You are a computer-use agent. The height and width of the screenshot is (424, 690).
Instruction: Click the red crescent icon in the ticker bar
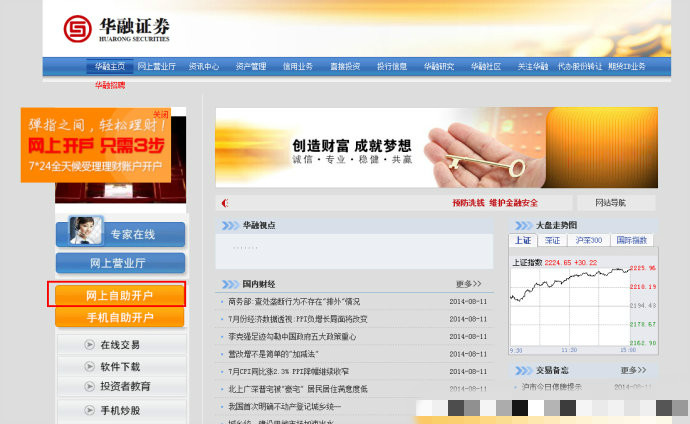225,203
